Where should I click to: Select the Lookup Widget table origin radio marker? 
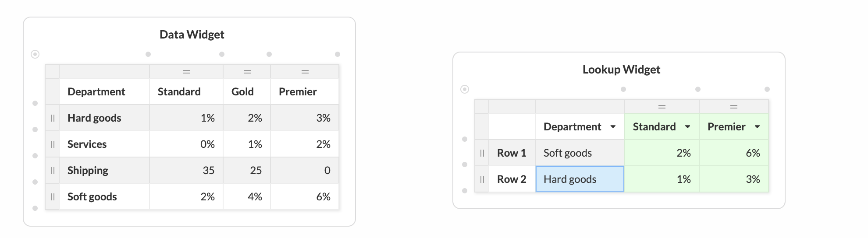coord(465,89)
